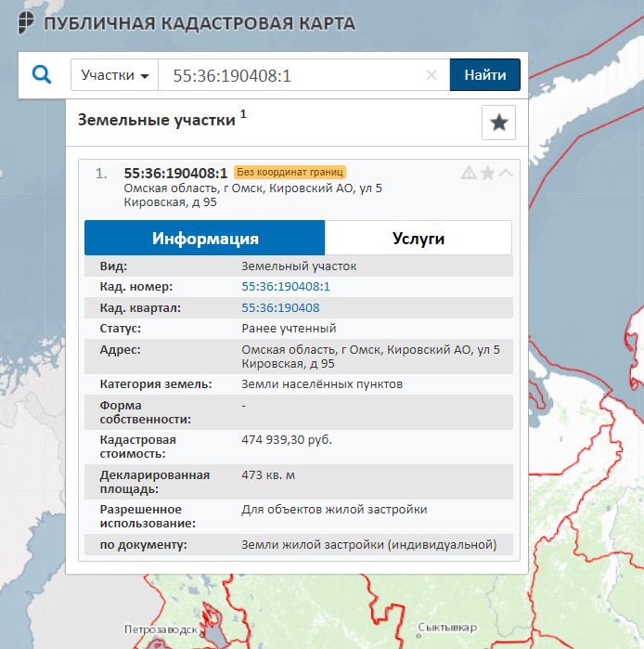This screenshot has width=644, height=649.
Task: Open cadastral quarter link 55:36:190408
Action: pyautogui.click(x=280, y=307)
